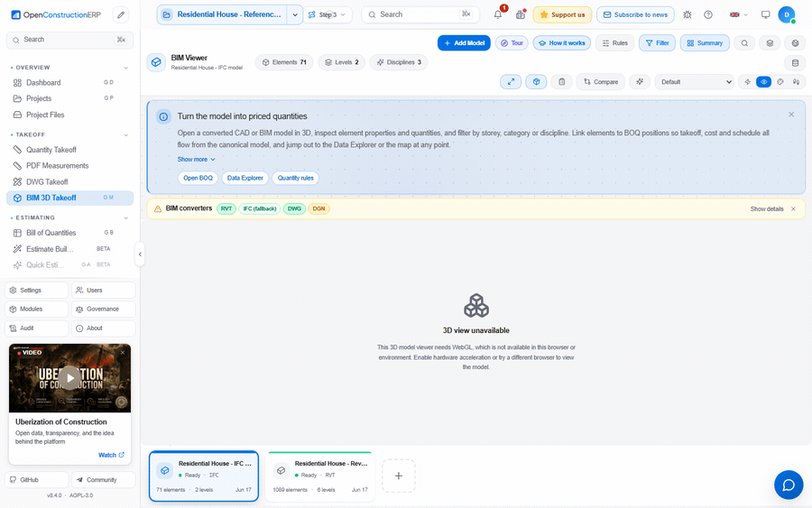Toggle the Filter panel button
This screenshot has height=508, width=812.
657,43
